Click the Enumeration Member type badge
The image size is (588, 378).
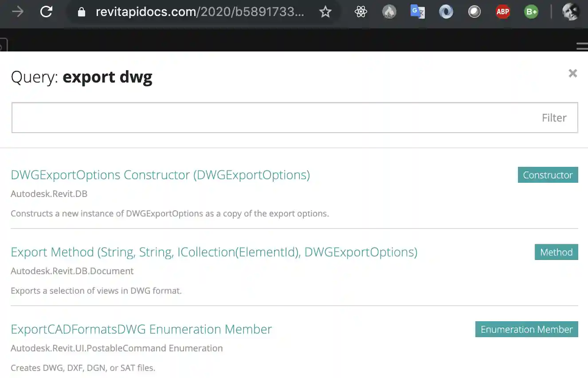point(526,329)
